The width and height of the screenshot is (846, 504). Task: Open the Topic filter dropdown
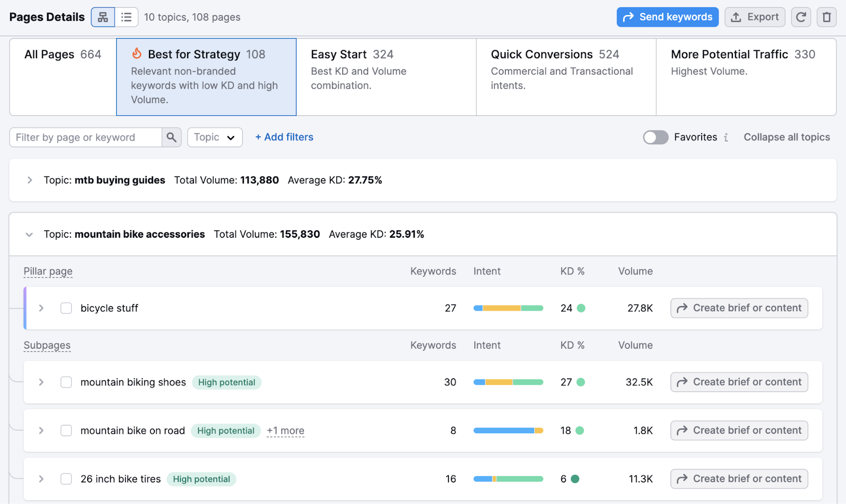click(214, 137)
